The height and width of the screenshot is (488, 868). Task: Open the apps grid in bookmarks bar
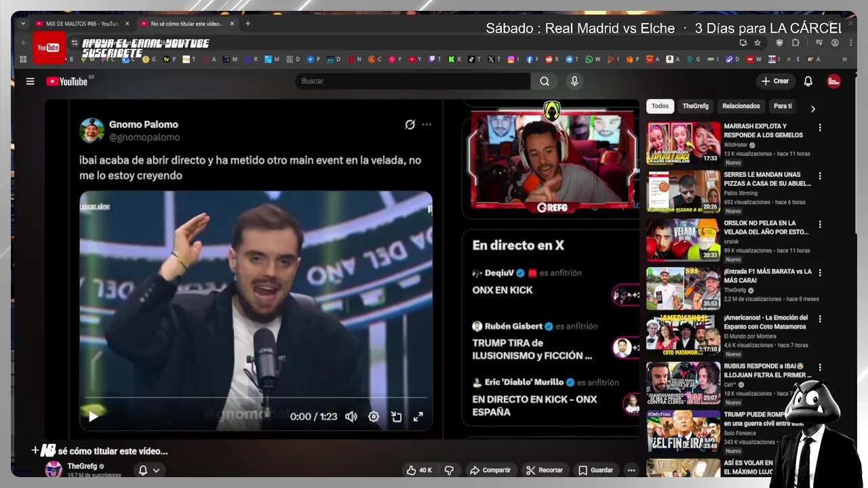tap(23, 60)
